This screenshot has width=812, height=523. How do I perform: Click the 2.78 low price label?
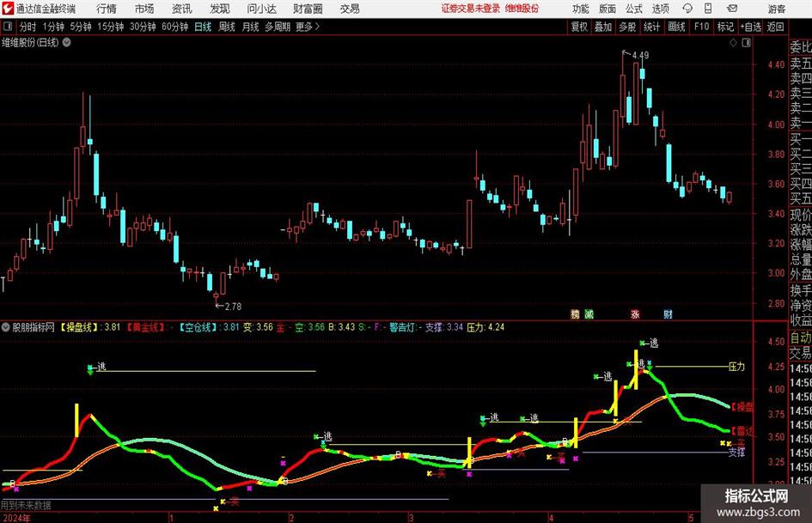click(x=233, y=307)
